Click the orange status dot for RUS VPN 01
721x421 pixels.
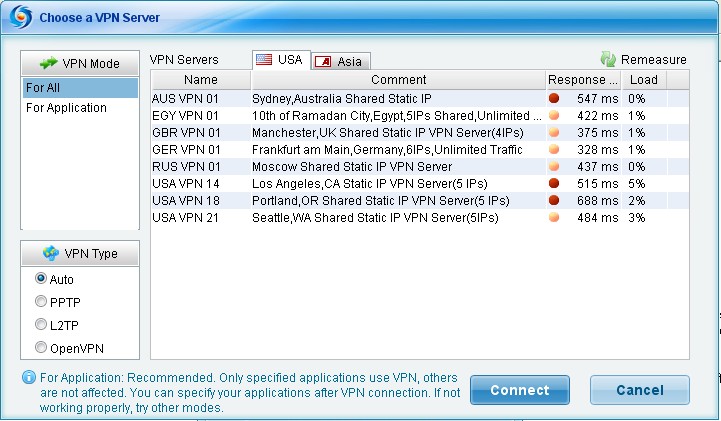[x=554, y=166]
